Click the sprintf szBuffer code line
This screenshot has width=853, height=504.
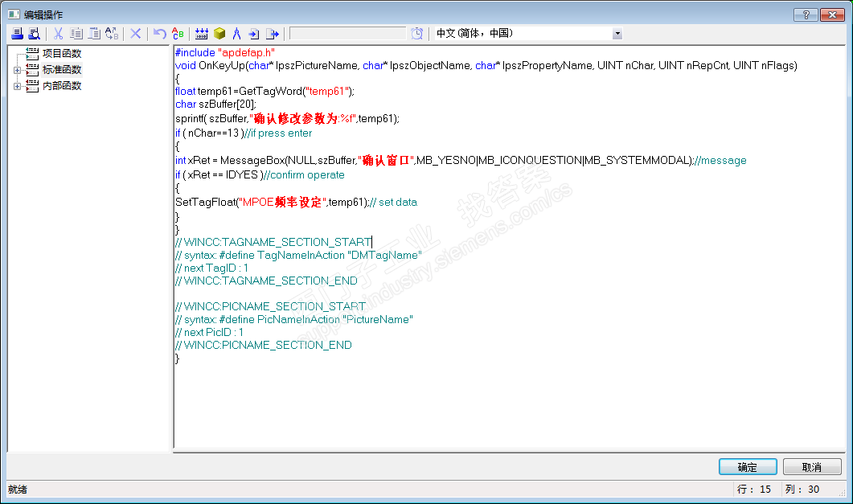tap(287, 118)
